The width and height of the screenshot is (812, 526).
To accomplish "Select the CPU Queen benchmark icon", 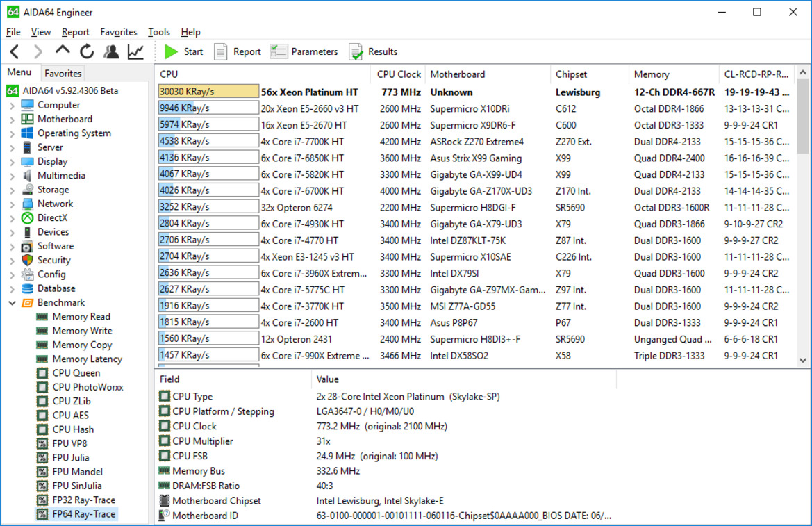I will click(42, 373).
